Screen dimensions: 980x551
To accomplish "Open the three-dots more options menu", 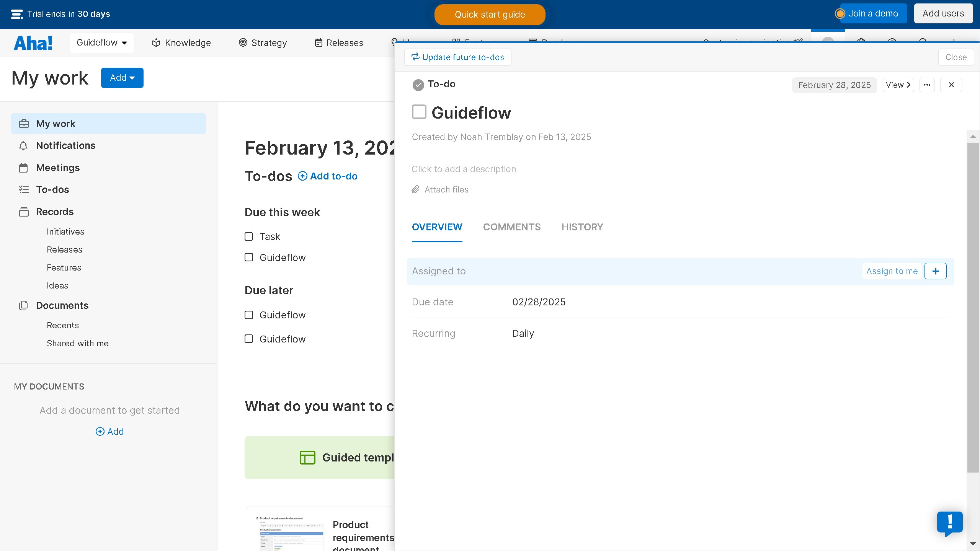I will [x=927, y=85].
